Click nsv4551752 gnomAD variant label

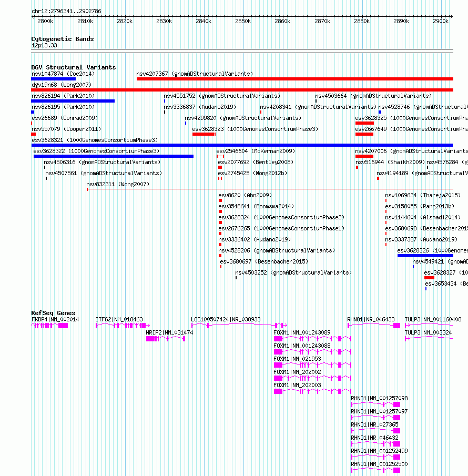click(x=222, y=96)
